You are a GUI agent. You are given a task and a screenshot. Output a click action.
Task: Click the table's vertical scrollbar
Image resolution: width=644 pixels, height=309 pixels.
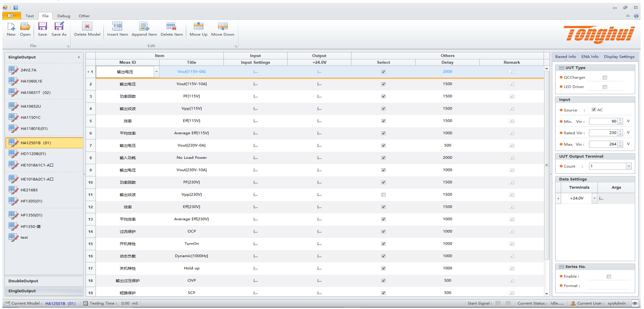tap(547, 165)
